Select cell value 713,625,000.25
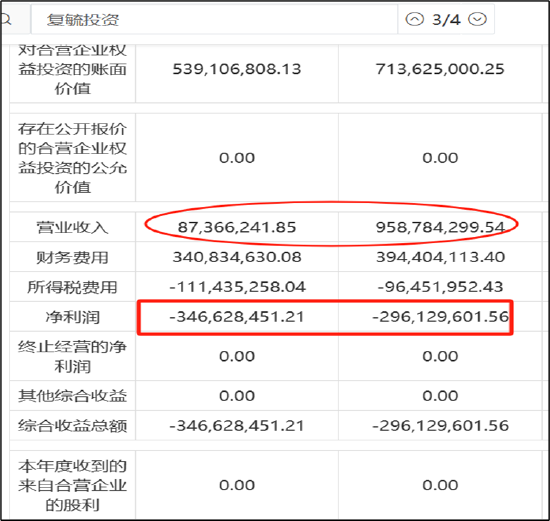 (x=440, y=69)
